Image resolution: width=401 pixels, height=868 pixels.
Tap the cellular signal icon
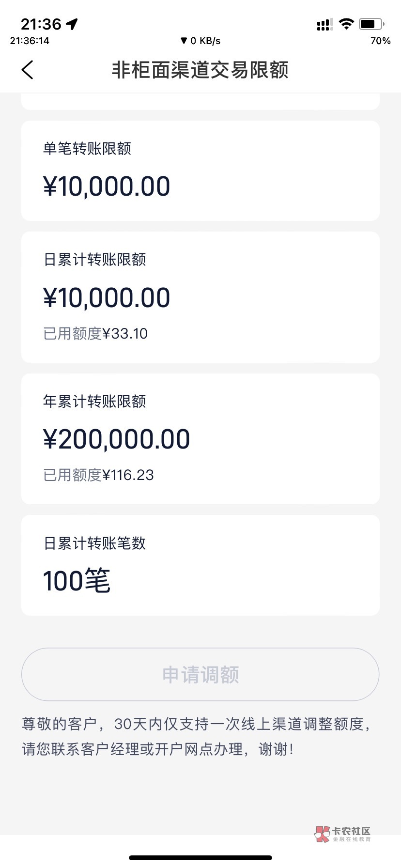click(324, 25)
